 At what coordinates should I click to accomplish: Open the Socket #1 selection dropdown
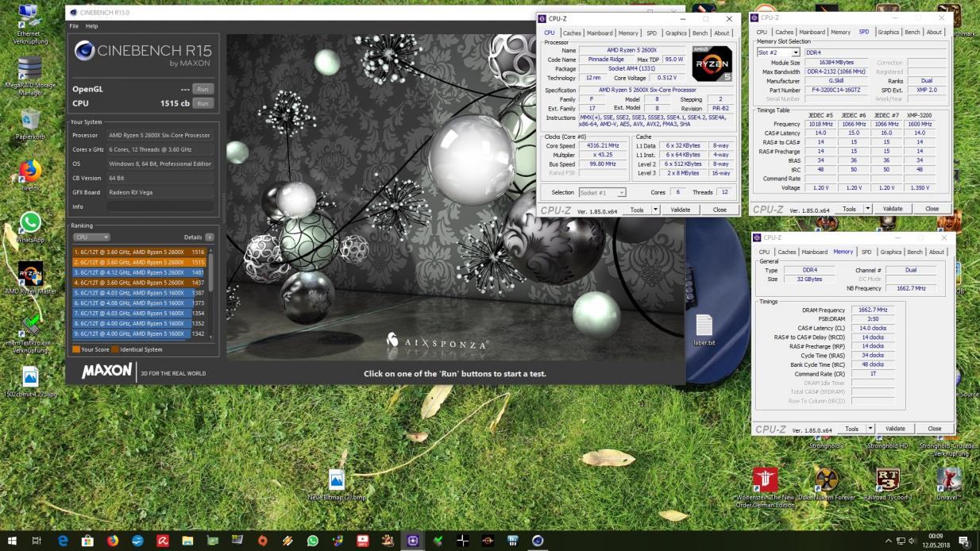click(602, 192)
